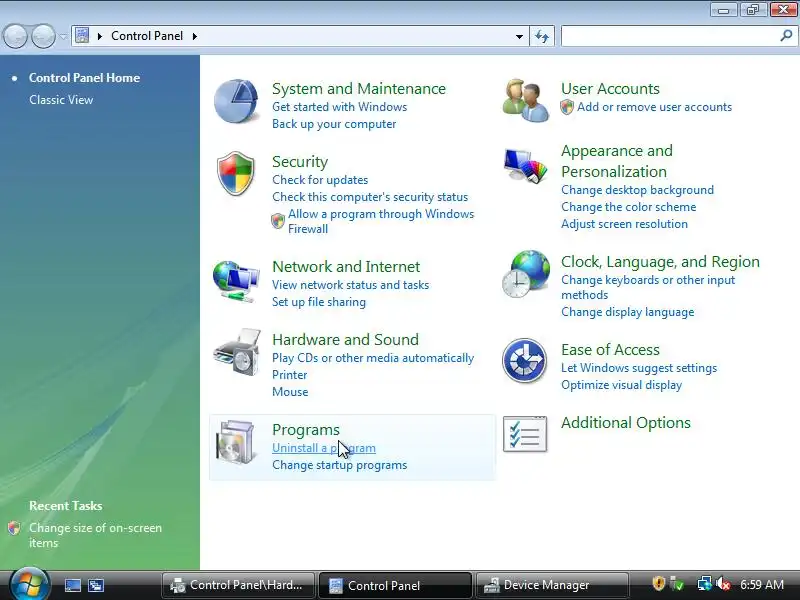Click Add or remove user accounts
The image size is (800, 600).
click(x=654, y=107)
